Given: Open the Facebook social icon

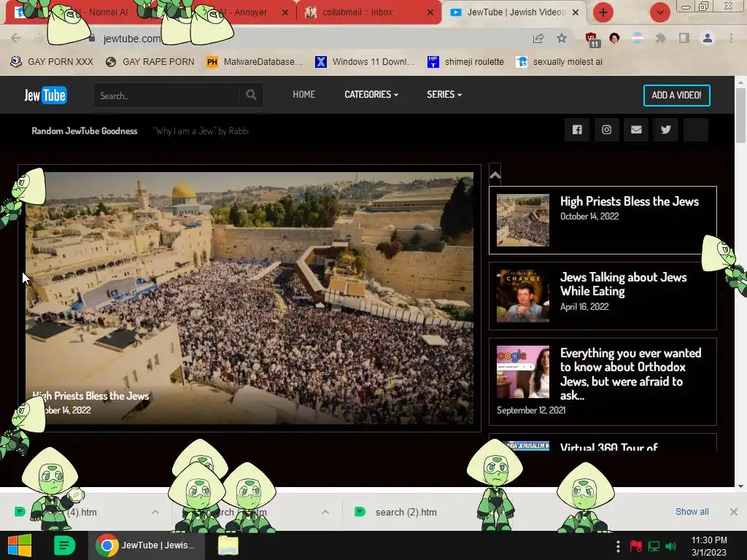Looking at the screenshot, I should tap(577, 130).
